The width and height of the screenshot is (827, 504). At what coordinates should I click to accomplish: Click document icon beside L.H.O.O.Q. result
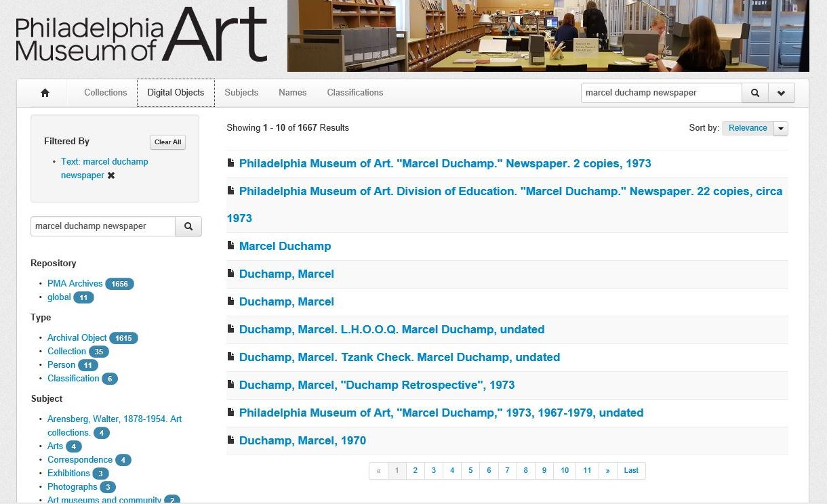[x=230, y=329]
